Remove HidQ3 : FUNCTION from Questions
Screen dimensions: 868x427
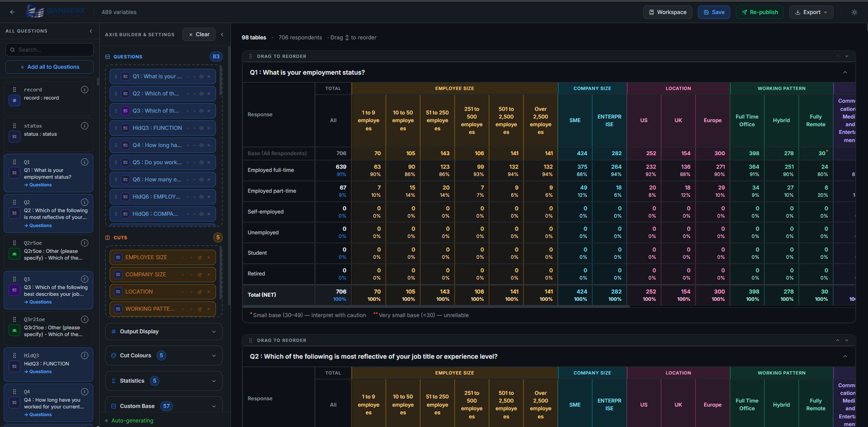tap(209, 128)
